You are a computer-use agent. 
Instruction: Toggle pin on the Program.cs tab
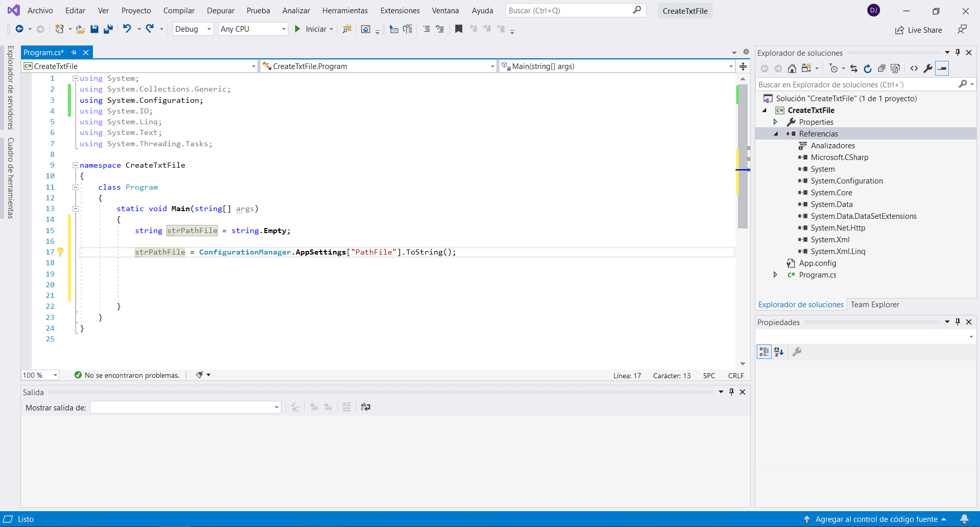click(x=74, y=52)
